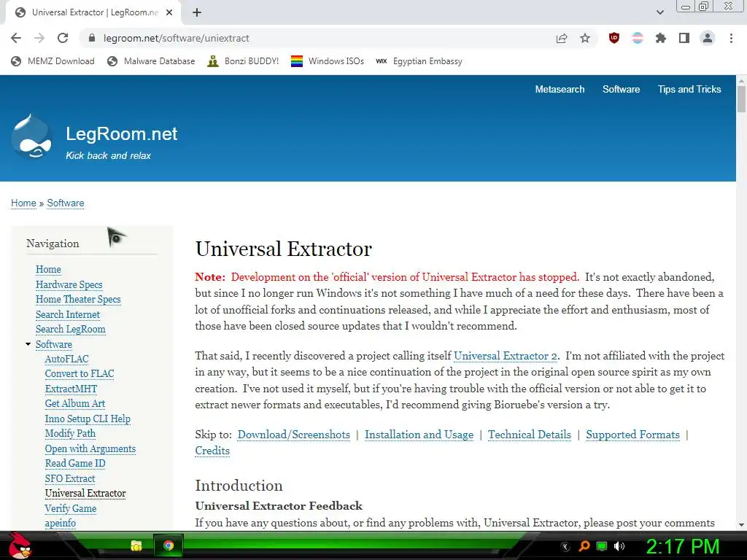This screenshot has width=747, height=560.
Task: Go to Software in the breadcrumb
Action: click(x=65, y=203)
